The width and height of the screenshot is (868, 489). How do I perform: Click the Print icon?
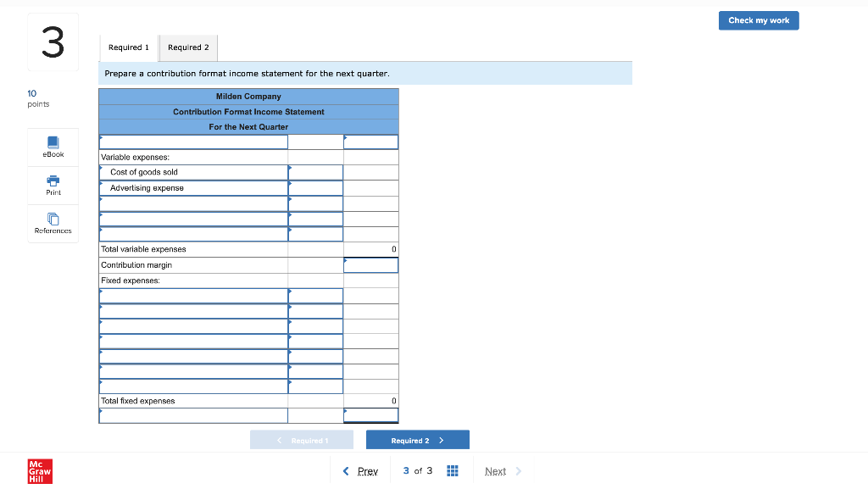point(53,185)
